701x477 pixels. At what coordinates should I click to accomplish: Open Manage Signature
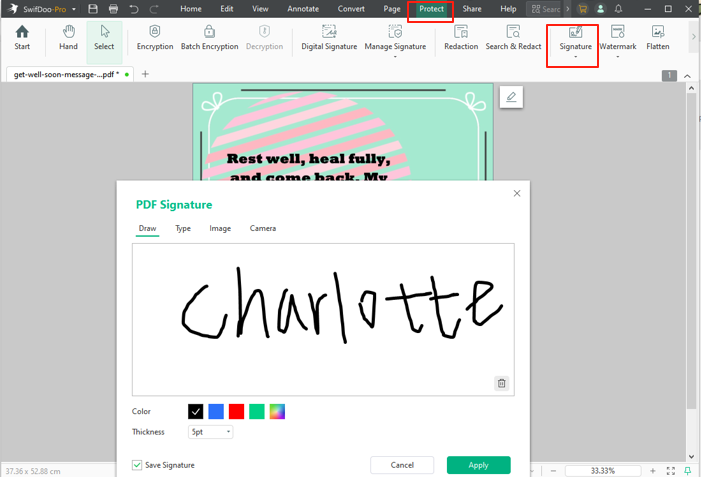(x=395, y=38)
